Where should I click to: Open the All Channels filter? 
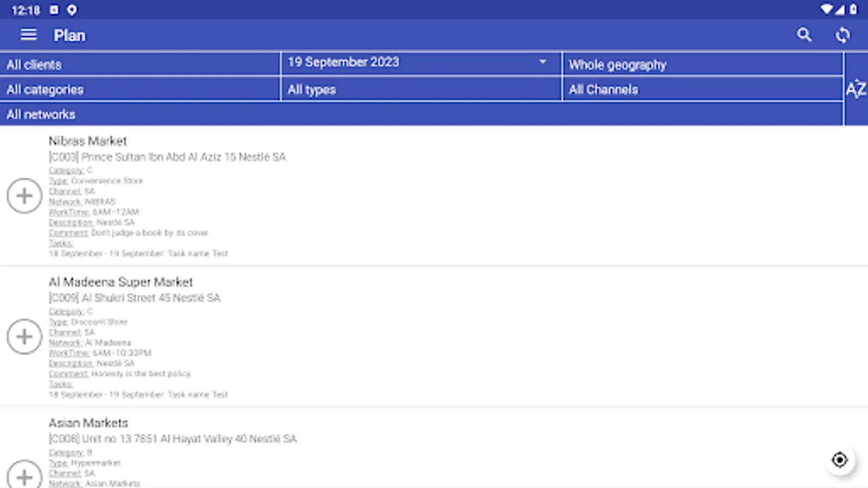[x=703, y=89]
